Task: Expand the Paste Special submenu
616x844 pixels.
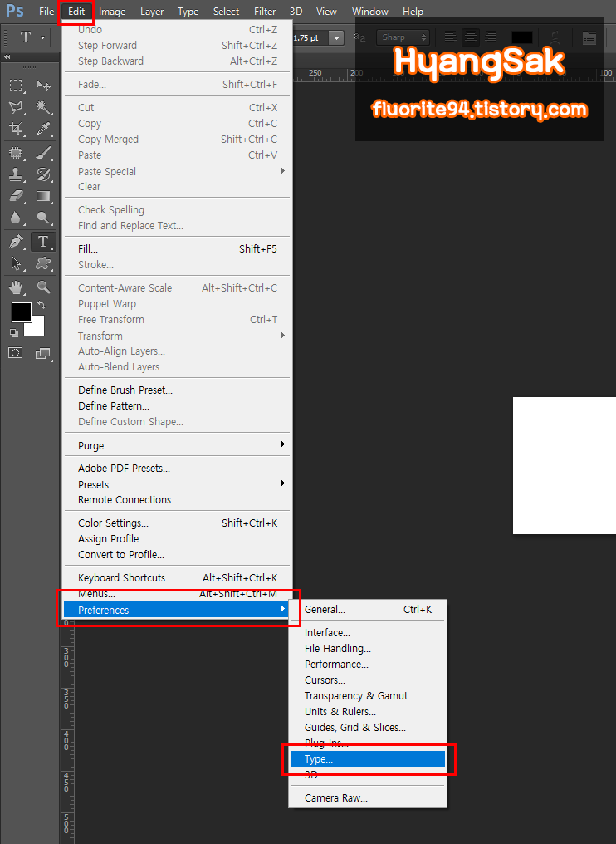Action: pos(178,171)
